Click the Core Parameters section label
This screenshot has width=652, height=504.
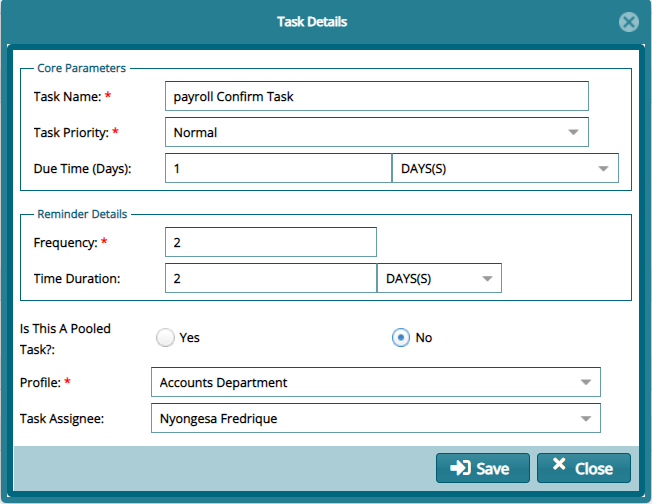tap(82, 68)
